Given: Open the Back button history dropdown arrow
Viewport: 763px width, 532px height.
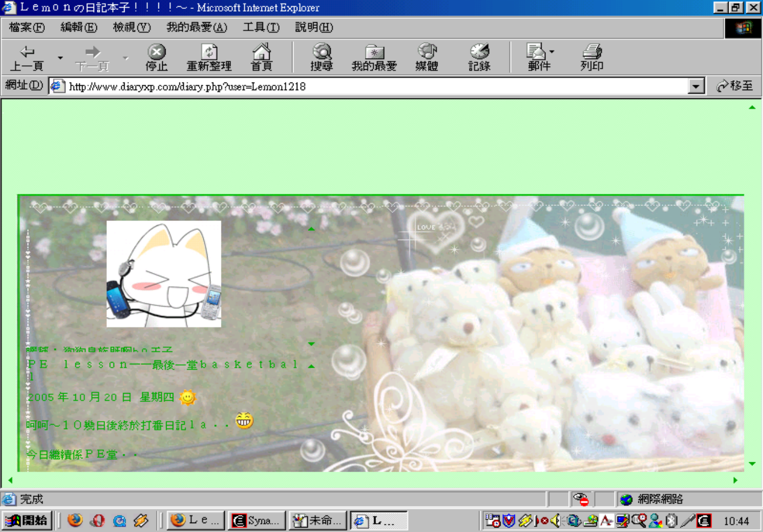Looking at the screenshot, I should pos(60,58).
